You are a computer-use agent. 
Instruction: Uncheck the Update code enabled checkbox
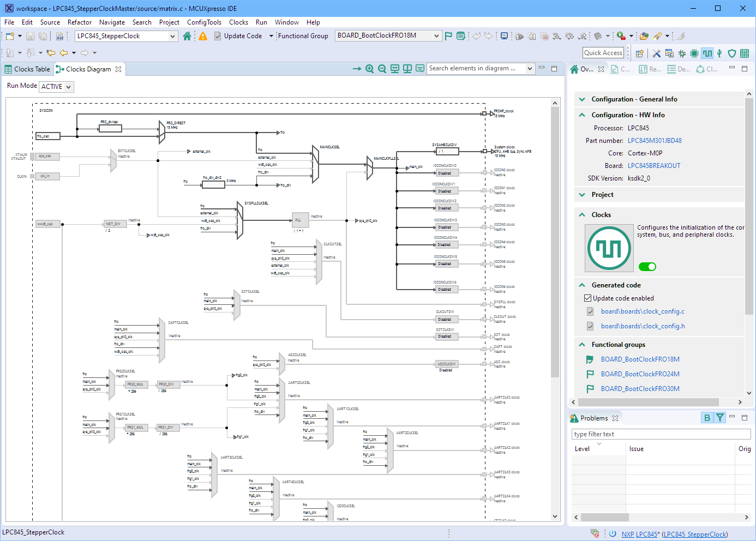click(x=588, y=298)
